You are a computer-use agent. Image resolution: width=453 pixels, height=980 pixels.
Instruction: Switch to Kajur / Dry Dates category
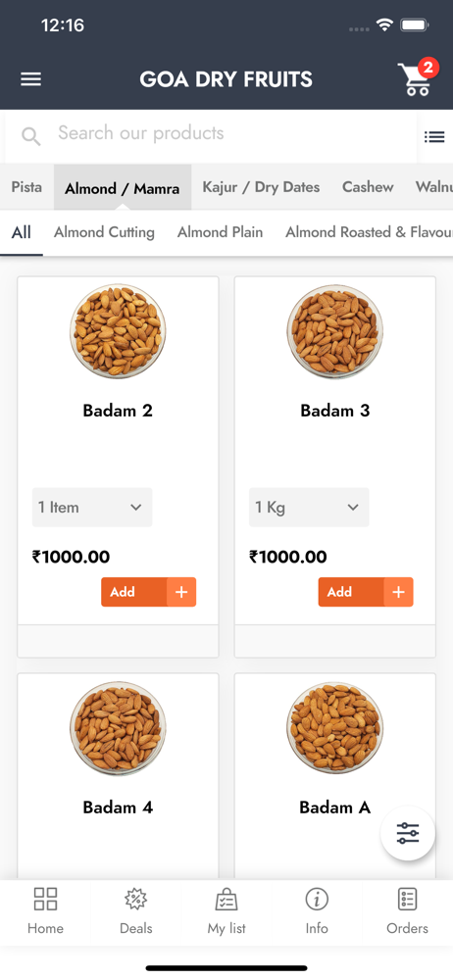click(261, 187)
